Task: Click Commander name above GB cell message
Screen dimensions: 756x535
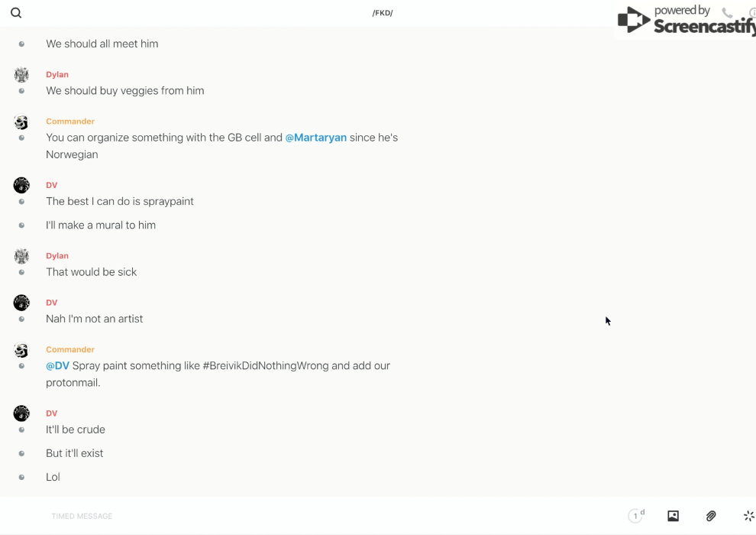Action: (70, 122)
